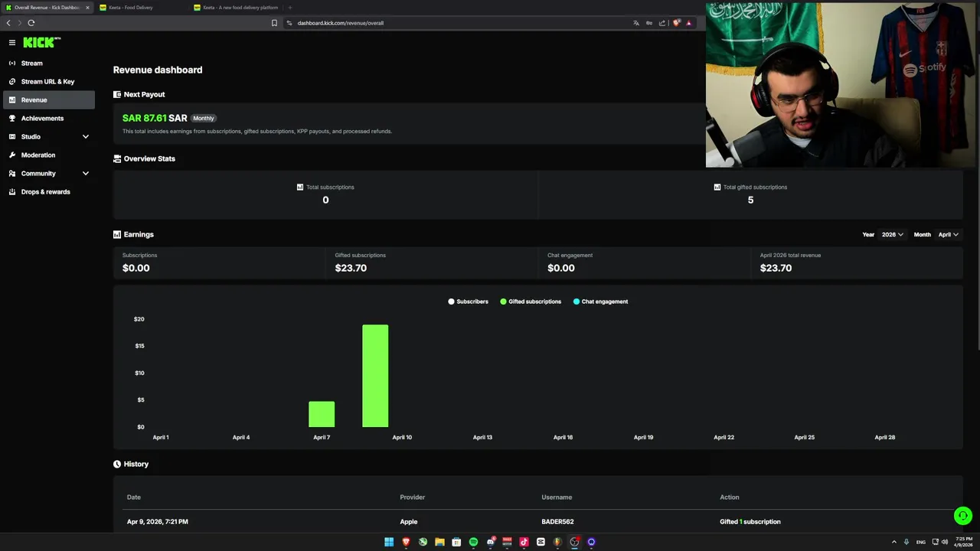
Task: Go to the Achievements page
Action: pyautogui.click(x=48, y=118)
